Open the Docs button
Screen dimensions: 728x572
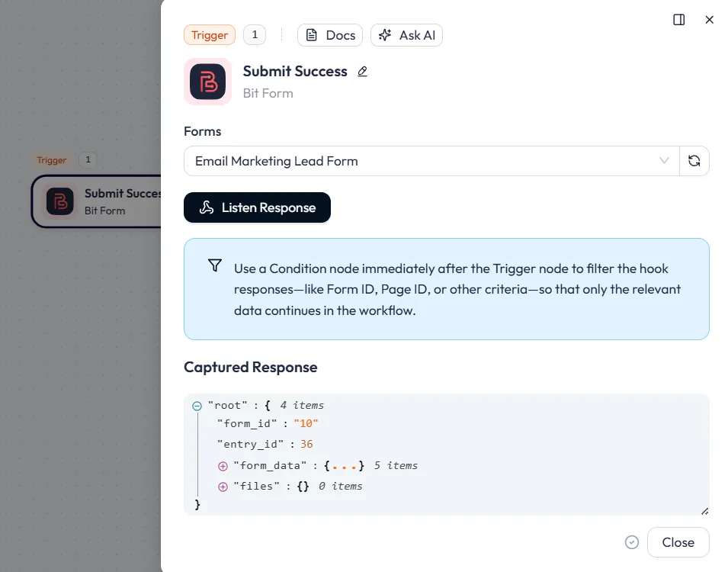coord(330,35)
